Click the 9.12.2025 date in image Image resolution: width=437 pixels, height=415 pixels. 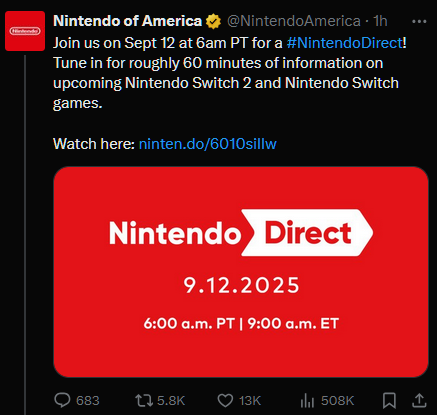(x=242, y=285)
